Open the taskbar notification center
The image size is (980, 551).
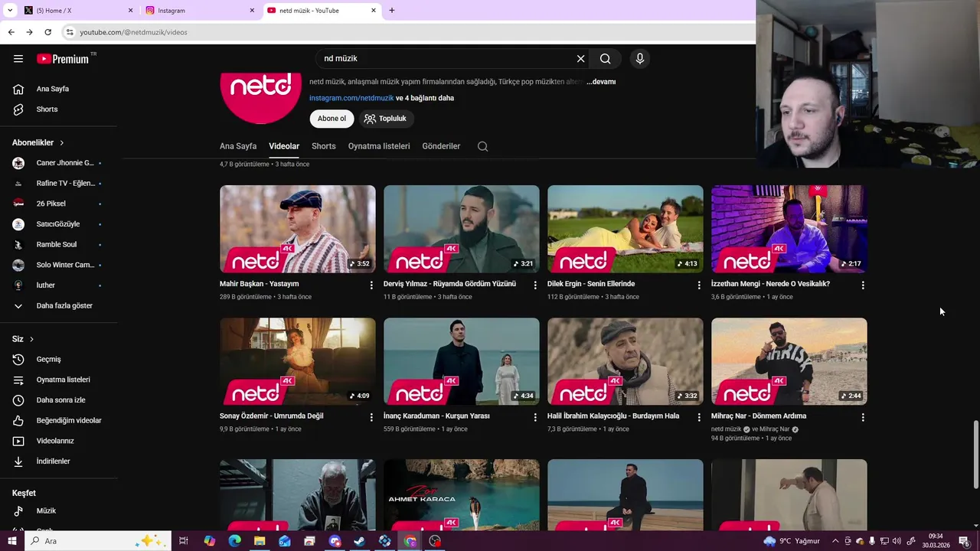(965, 541)
